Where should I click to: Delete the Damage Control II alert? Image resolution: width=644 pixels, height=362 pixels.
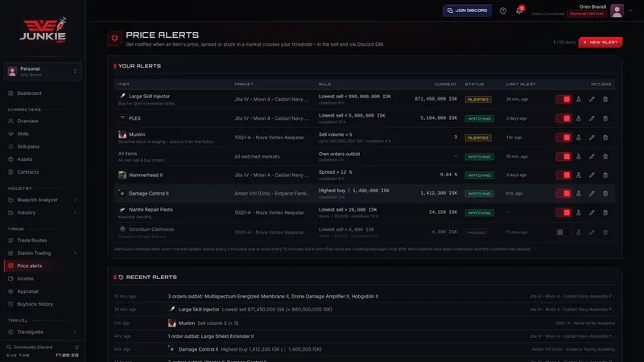[x=605, y=193]
